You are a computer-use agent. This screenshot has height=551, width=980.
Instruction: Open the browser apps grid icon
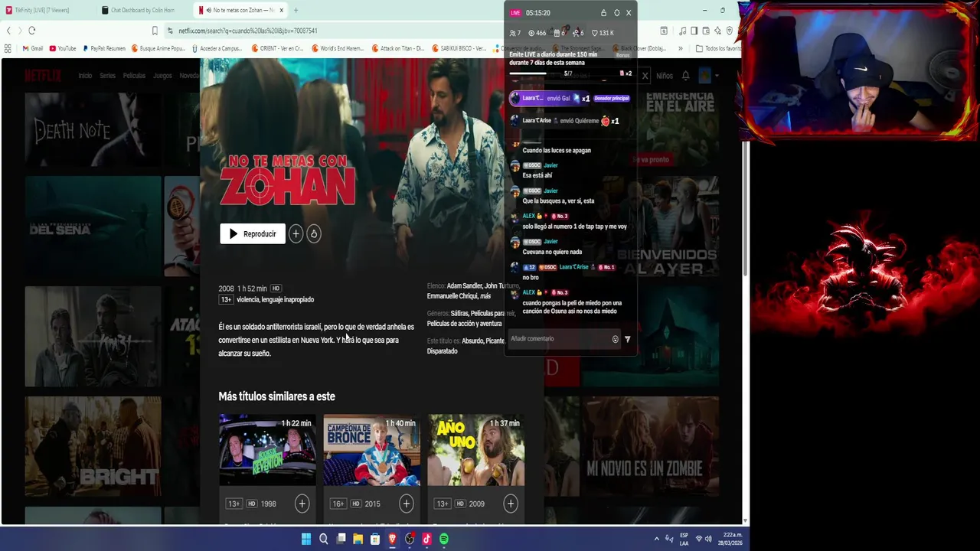coord(8,48)
